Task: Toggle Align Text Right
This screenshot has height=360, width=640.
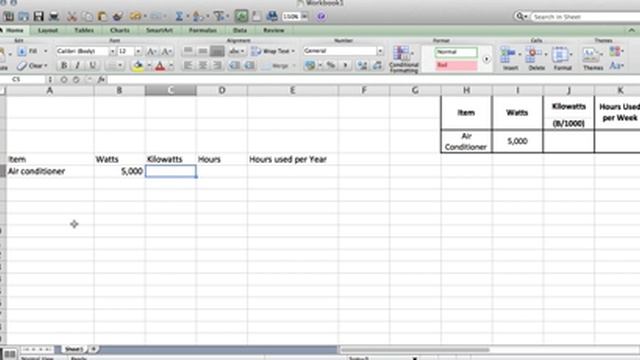Action: 217,65
